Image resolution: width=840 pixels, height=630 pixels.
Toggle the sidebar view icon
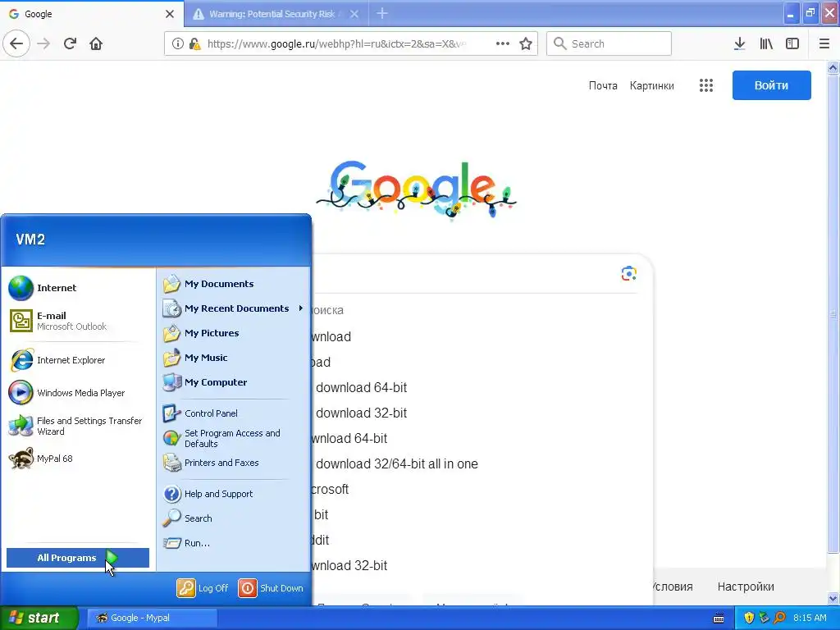tap(792, 43)
